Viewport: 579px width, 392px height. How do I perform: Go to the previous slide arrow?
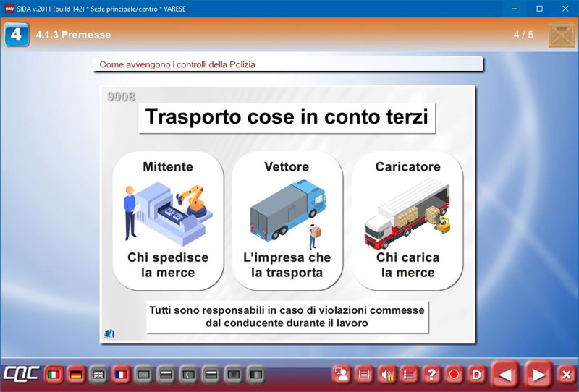(506, 375)
